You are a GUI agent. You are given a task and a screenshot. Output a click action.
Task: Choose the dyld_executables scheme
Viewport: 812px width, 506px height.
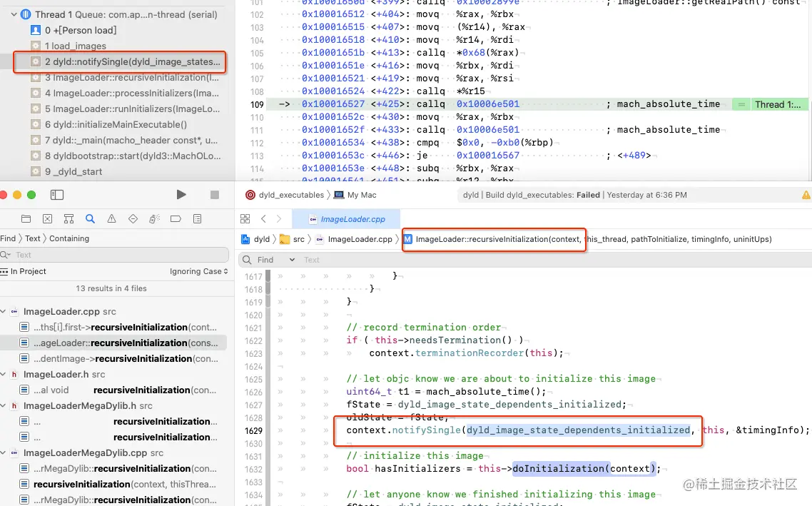pos(284,195)
